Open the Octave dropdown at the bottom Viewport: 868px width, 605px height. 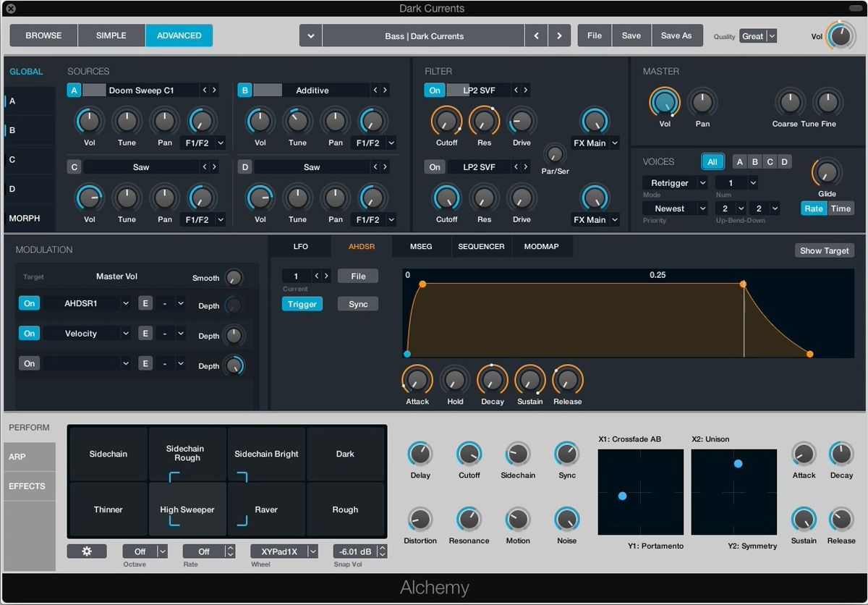145,551
